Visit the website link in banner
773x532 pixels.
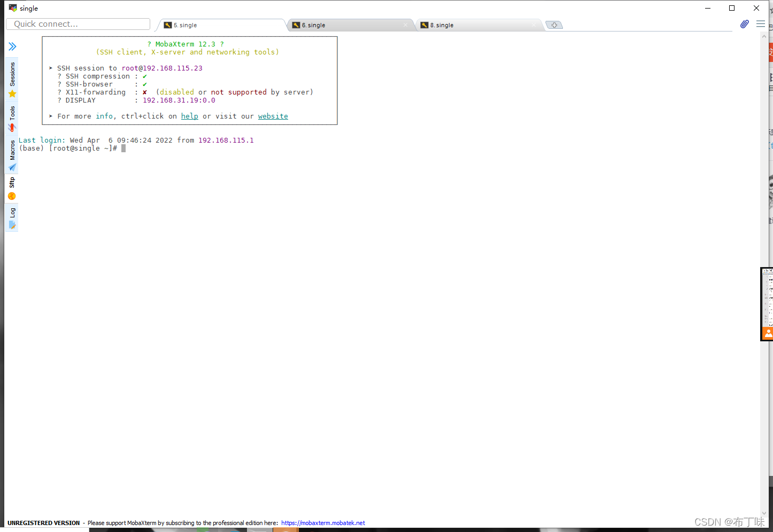pos(273,116)
